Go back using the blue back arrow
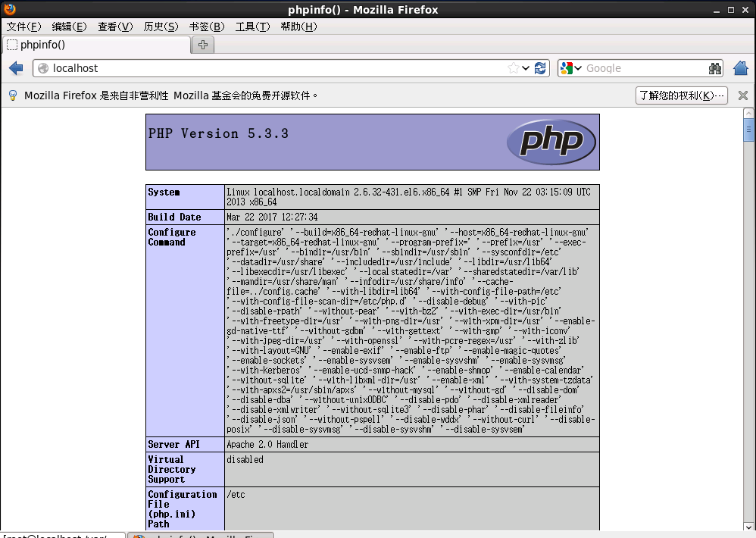Screen dimensions: 756x538 pyautogui.click(x=16, y=68)
